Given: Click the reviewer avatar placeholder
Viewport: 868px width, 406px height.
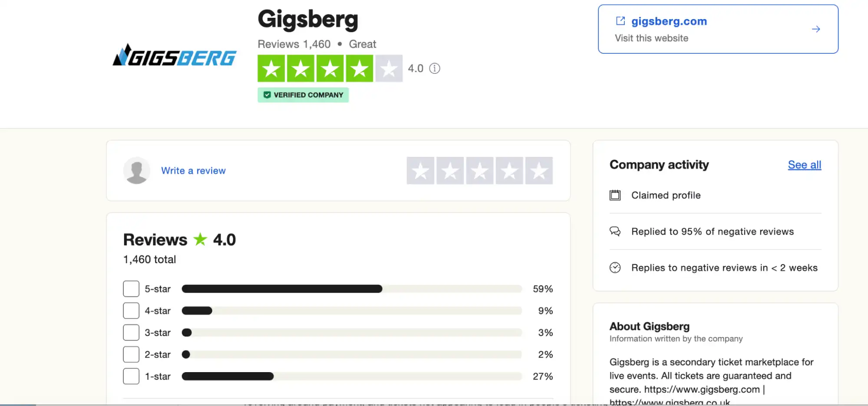Looking at the screenshot, I should 136,170.
